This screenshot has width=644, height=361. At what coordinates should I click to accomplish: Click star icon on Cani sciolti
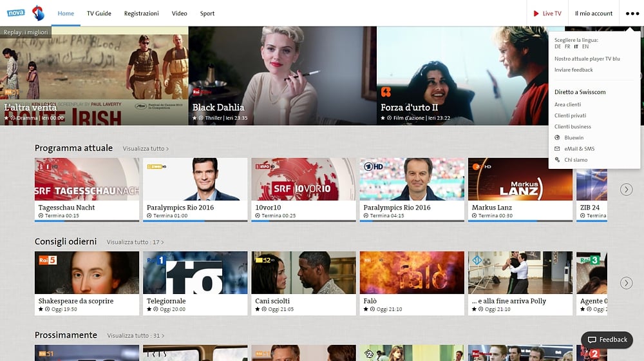tap(258, 309)
